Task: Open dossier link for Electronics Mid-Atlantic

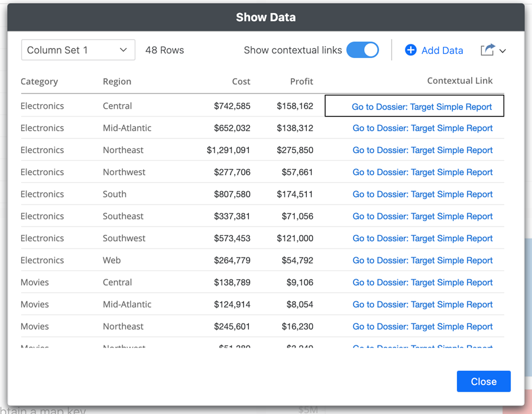Action: click(422, 128)
